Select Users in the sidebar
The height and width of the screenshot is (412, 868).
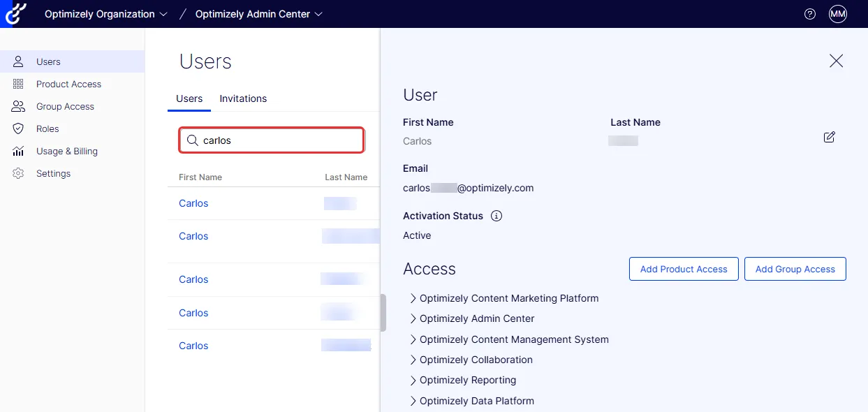[x=73, y=61]
